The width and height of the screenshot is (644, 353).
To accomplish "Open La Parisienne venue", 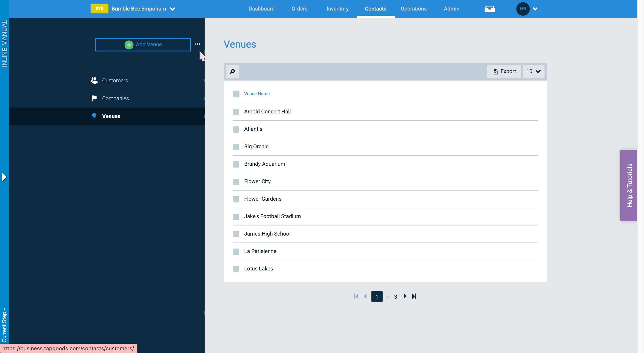I will coord(260,251).
